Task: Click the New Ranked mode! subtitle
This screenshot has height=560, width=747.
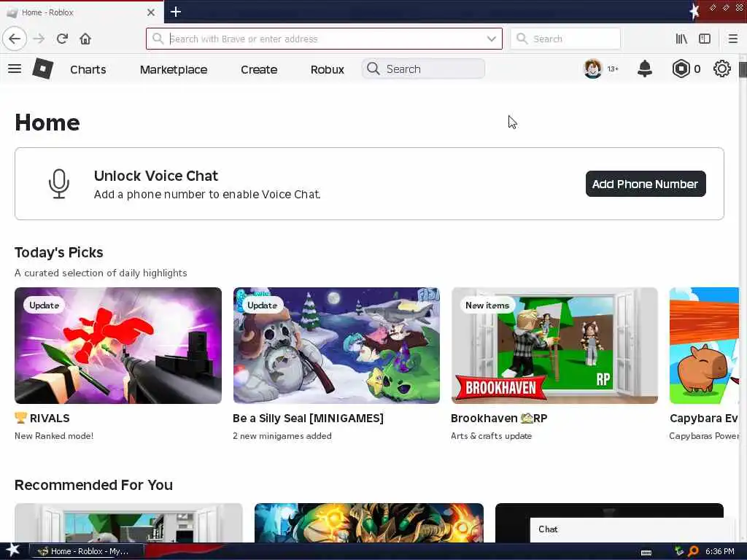Action: coord(54,436)
